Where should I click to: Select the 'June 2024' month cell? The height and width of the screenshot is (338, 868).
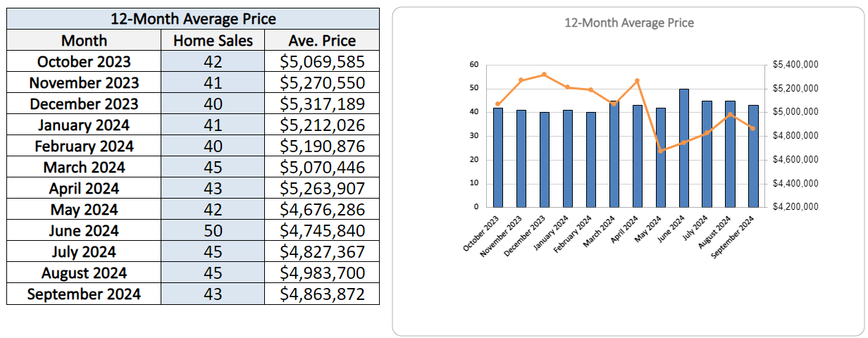point(84,230)
